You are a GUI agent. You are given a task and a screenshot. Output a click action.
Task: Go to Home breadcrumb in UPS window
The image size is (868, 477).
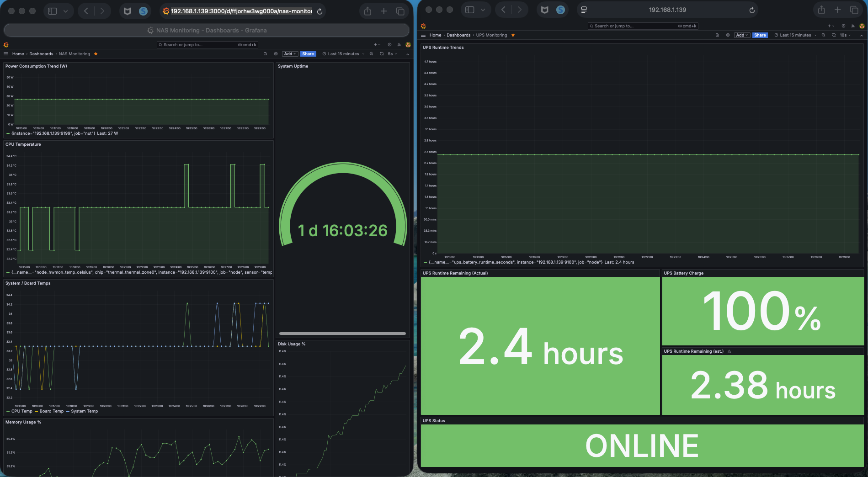coord(435,35)
